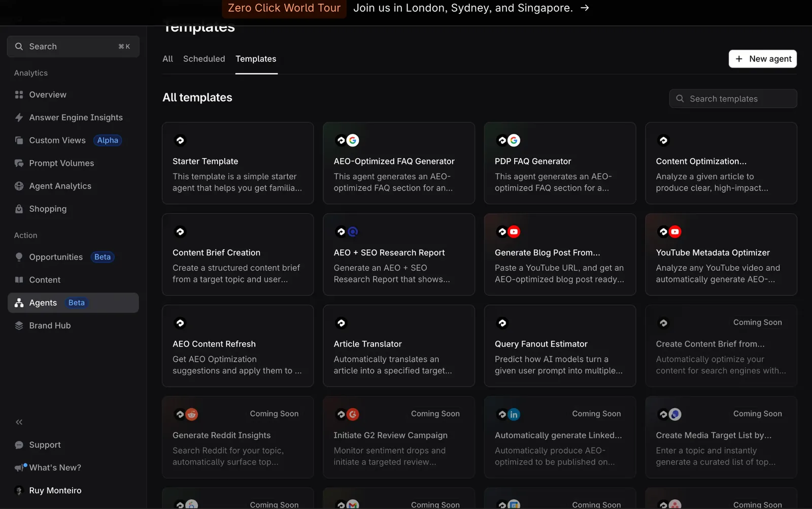Select the Templates tab
Screen dimensions: 812x509
pos(256,59)
